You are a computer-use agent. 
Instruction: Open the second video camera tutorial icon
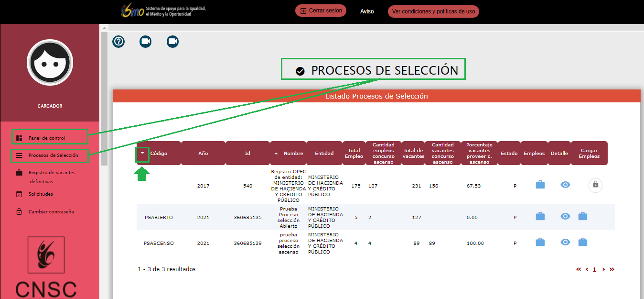pyautogui.click(x=172, y=42)
